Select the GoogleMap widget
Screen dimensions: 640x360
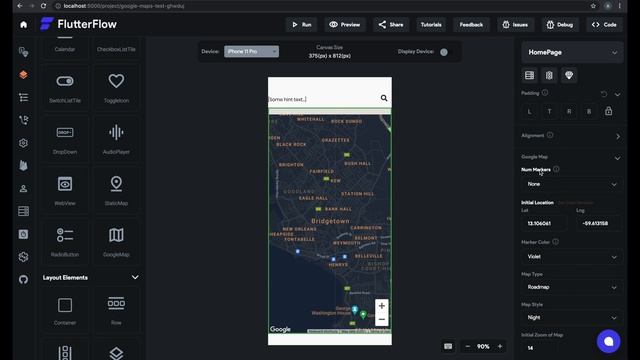116,242
